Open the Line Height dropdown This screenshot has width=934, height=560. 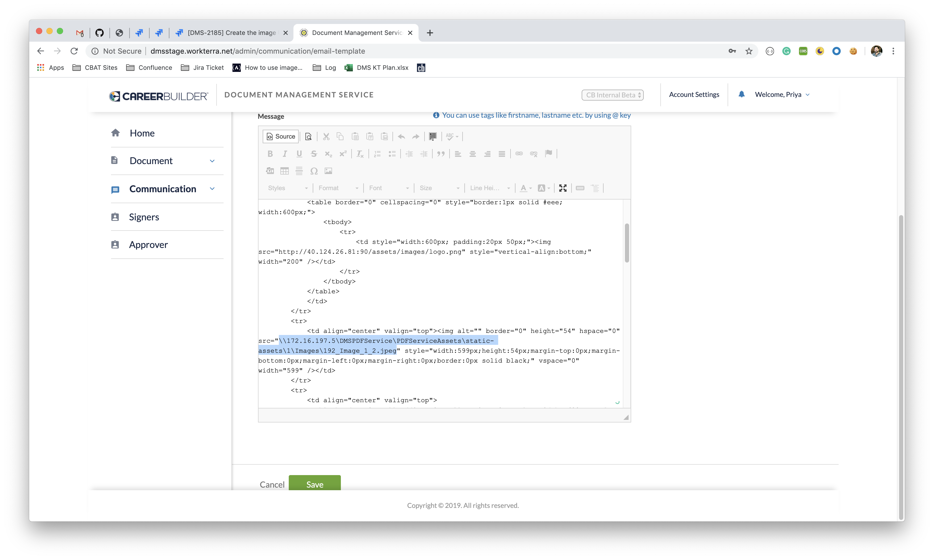(490, 188)
